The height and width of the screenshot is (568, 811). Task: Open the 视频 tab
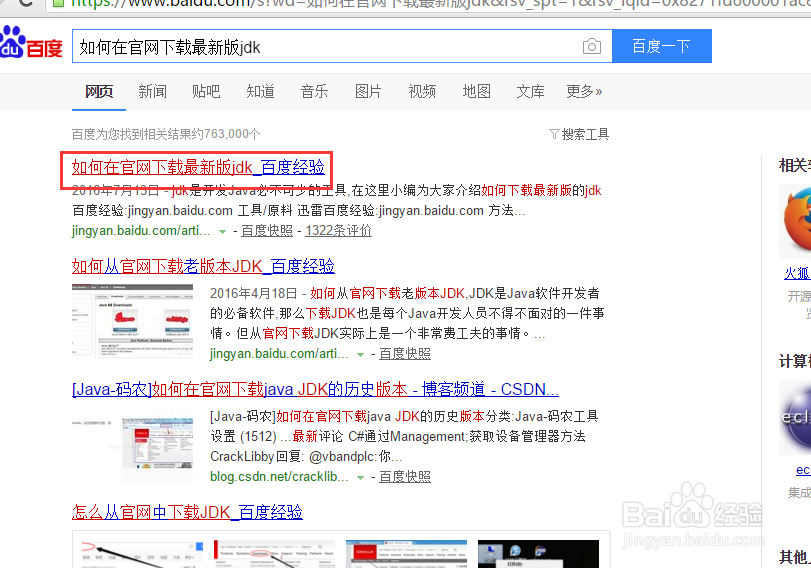422,92
